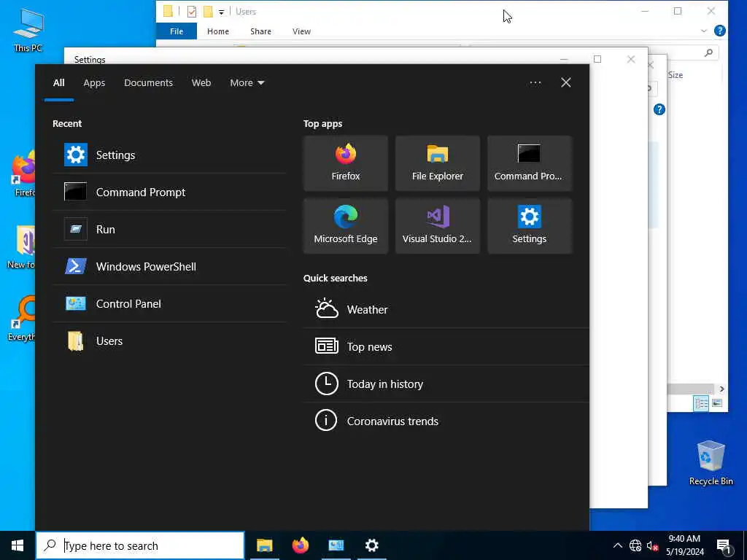Switch Explorer to details view
Viewport: 747px width, 560px height.
[701, 403]
